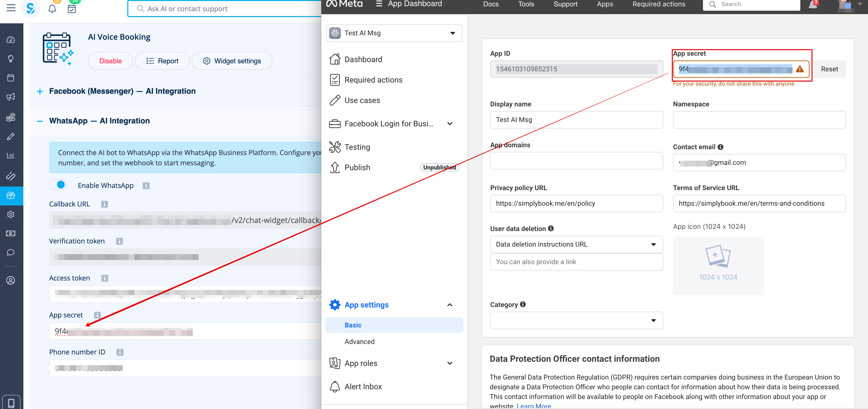This screenshot has height=409, width=868.
Task: Collapse the App settings menu group
Action: tap(449, 305)
